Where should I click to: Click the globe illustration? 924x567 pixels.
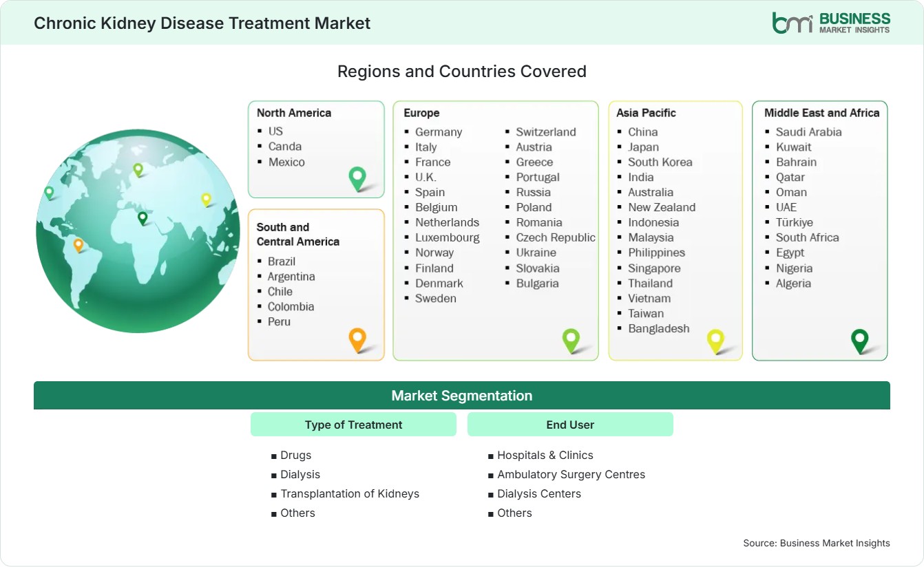coord(138,231)
